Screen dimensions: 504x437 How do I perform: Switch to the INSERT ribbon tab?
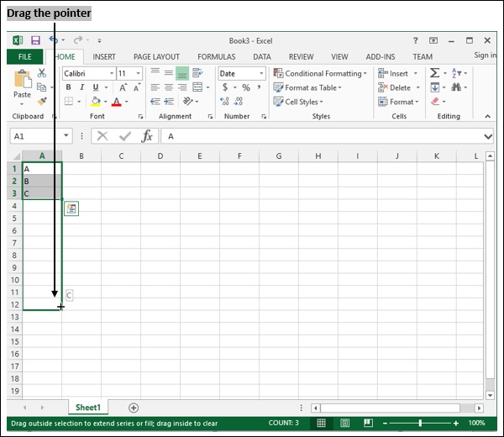104,56
